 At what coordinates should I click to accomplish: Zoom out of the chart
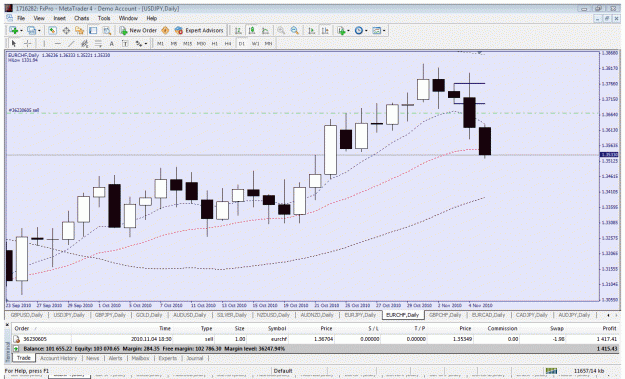pyautogui.click(x=295, y=31)
